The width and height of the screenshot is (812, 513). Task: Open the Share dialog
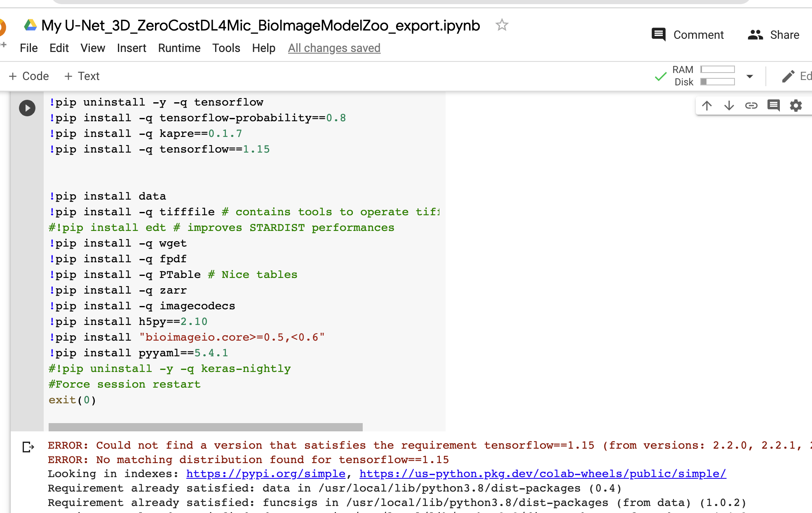tap(774, 35)
